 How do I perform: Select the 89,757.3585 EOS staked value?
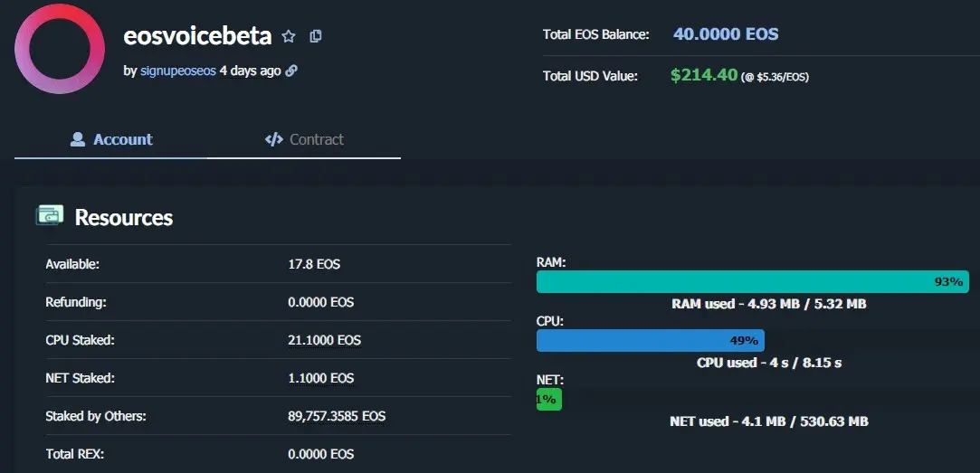337,416
